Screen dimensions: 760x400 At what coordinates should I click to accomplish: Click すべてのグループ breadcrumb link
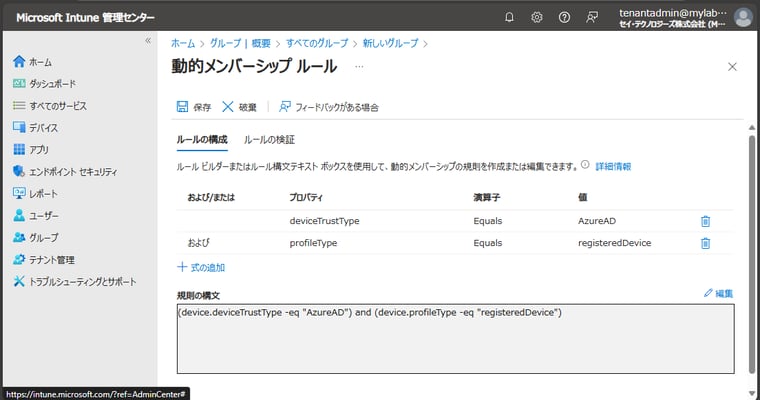pos(317,43)
